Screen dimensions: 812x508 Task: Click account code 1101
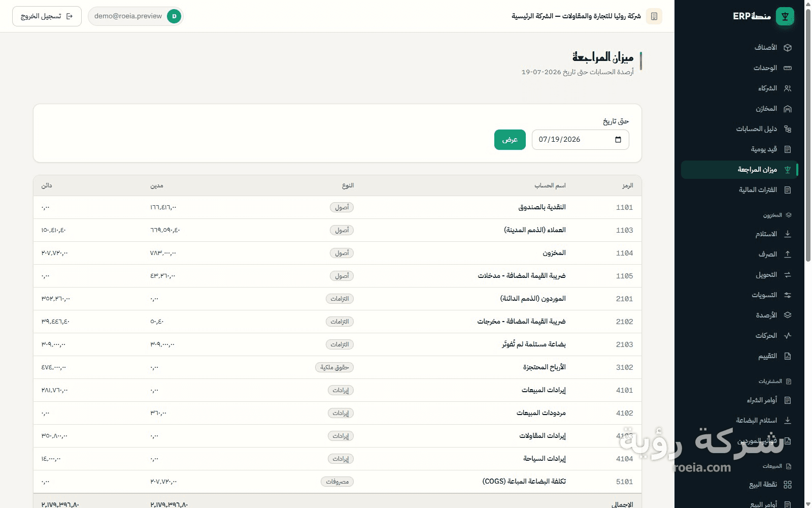point(625,207)
